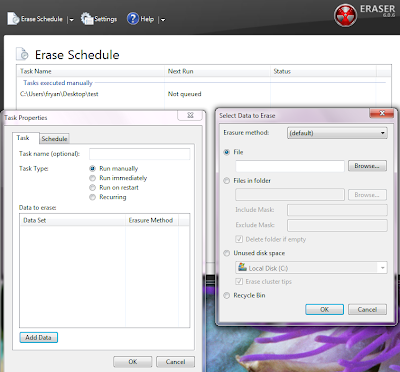The height and width of the screenshot is (372, 400).
Task: Click the Erasure Method column header
Action: coord(152,220)
